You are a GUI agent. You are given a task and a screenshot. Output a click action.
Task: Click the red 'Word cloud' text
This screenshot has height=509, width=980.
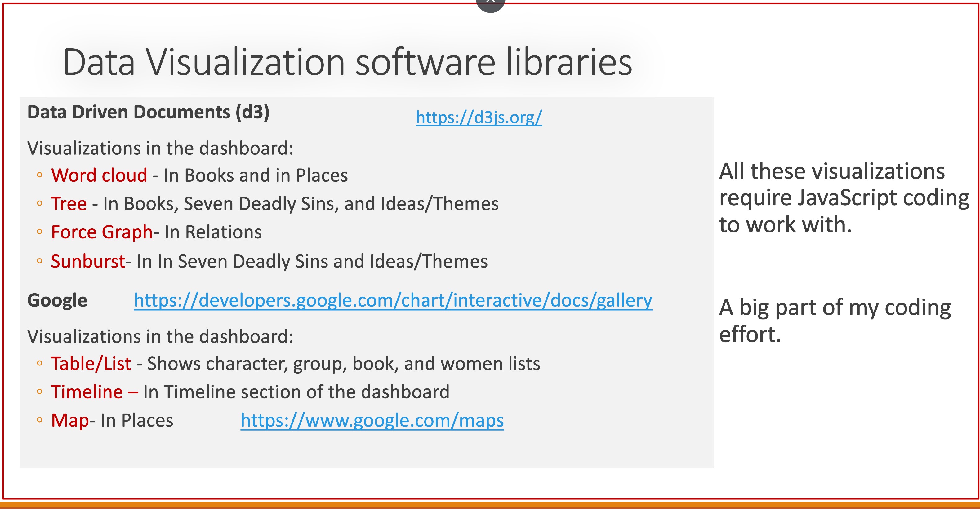tap(99, 176)
